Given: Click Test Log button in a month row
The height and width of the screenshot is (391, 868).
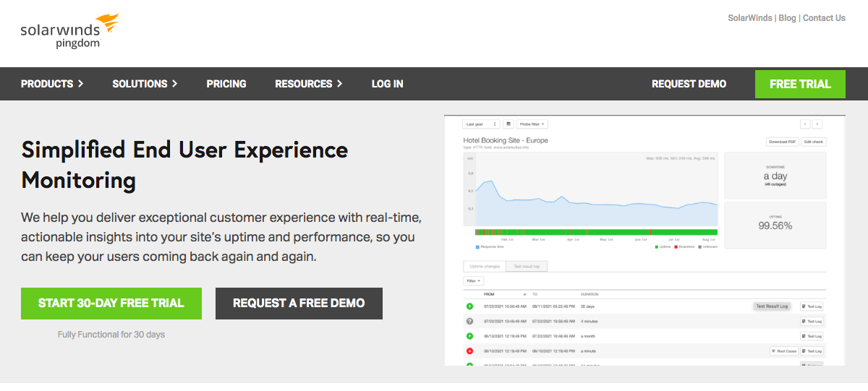Looking at the screenshot, I should pos(812,336).
